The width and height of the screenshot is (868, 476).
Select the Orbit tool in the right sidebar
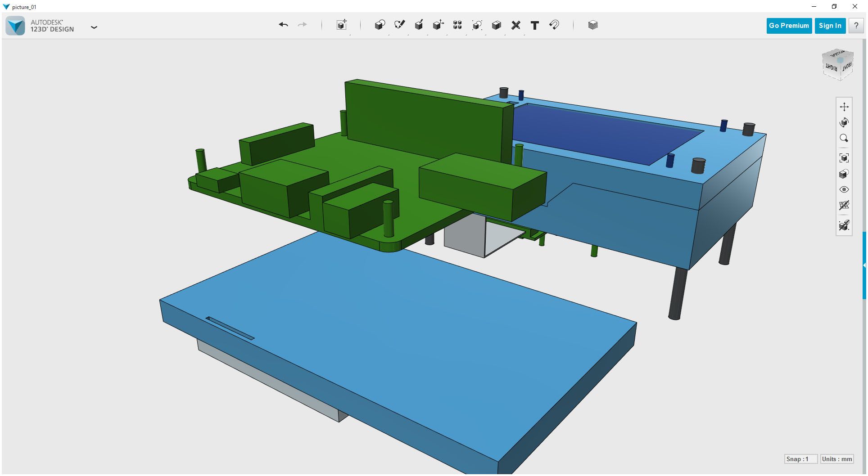coord(843,122)
